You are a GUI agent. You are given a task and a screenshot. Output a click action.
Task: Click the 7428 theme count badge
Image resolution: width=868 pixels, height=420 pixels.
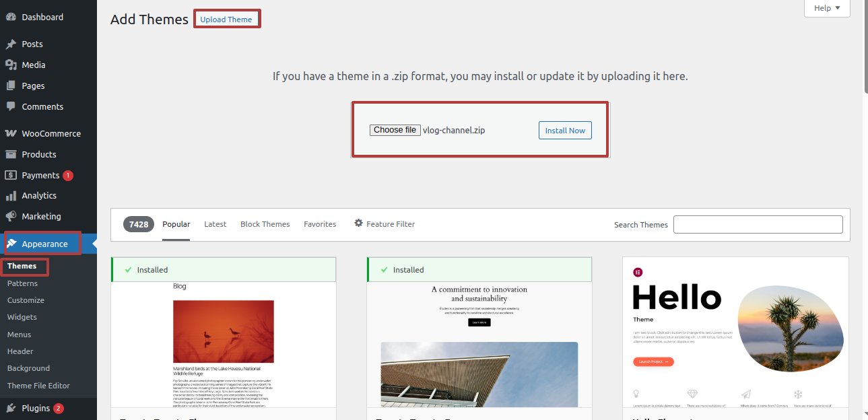tap(139, 225)
